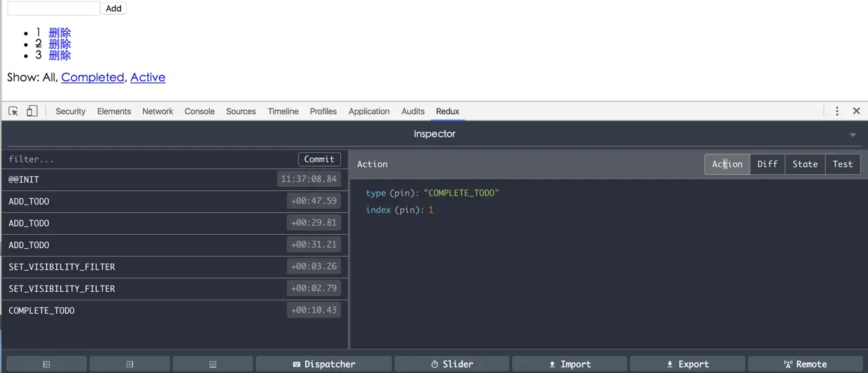Select the inspect element cursor icon
Screen dimensions: 868x373
[x=13, y=111]
